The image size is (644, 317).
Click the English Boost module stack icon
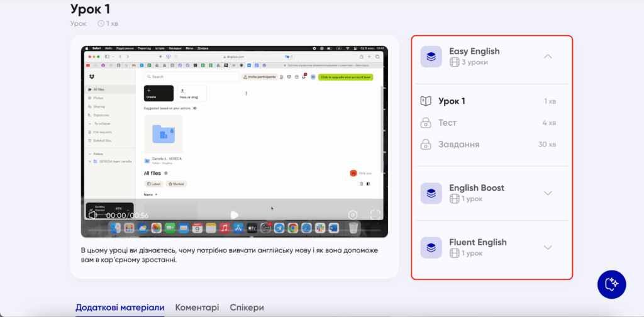(431, 193)
